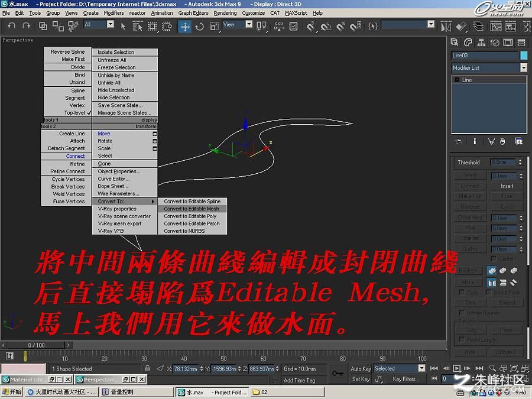The width and height of the screenshot is (532, 399).
Task: Switch to the Display command panel tab
Action: click(x=508, y=42)
